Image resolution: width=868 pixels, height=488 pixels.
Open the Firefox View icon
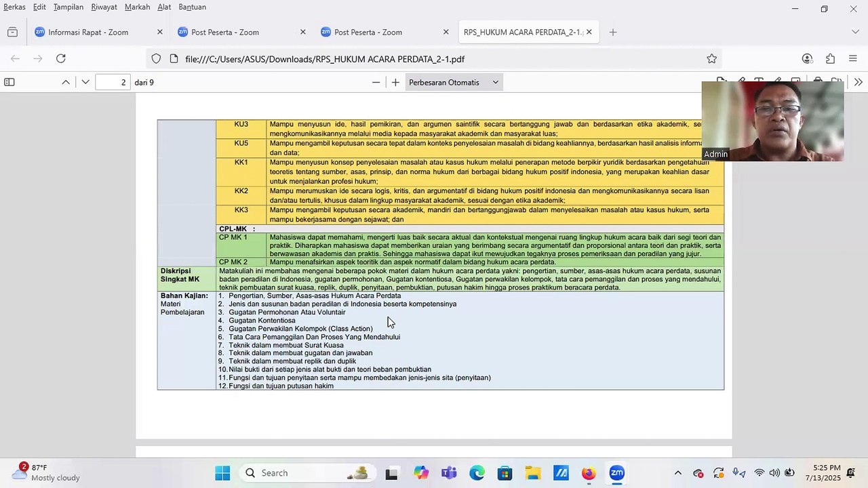coord(12,32)
